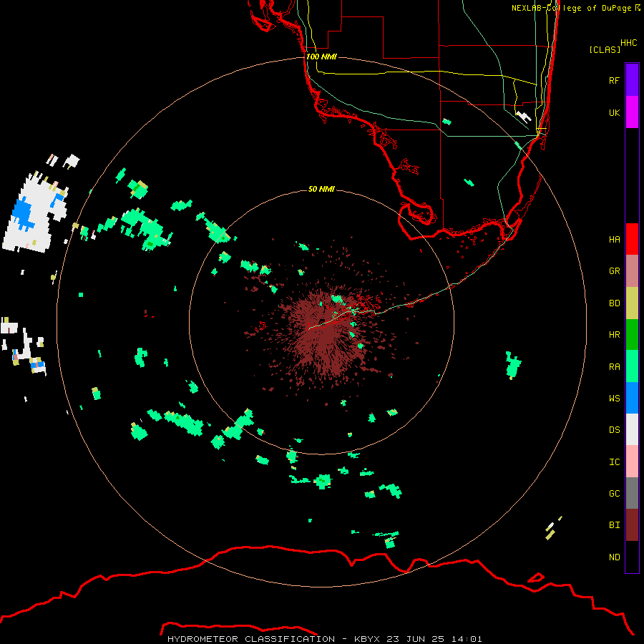Click the RA bright green legend swatch
Image resolution: width=644 pixels, height=644 pixels.
[632, 366]
